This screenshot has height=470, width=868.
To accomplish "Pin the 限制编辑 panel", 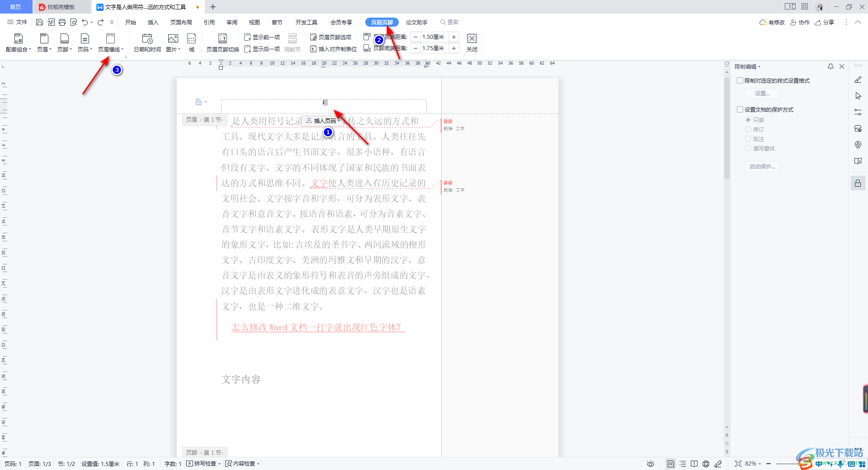I will click(x=830, y=66).
